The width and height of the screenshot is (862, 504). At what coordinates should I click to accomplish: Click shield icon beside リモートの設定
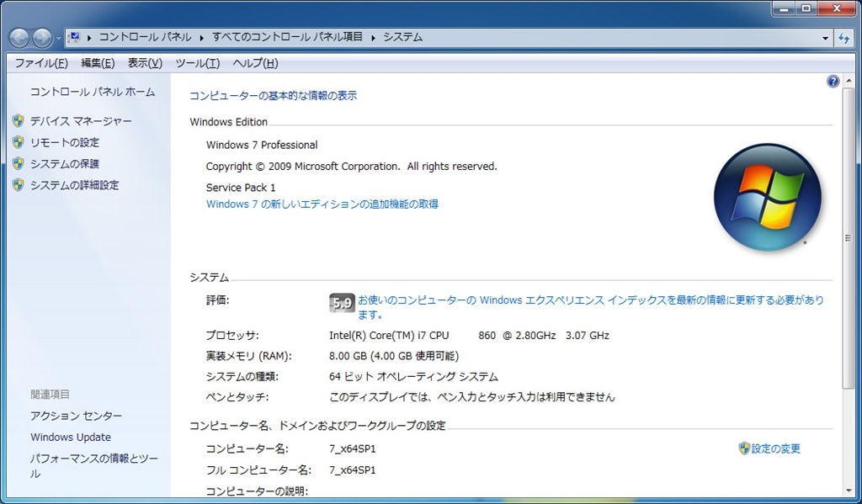pos(19,142)
